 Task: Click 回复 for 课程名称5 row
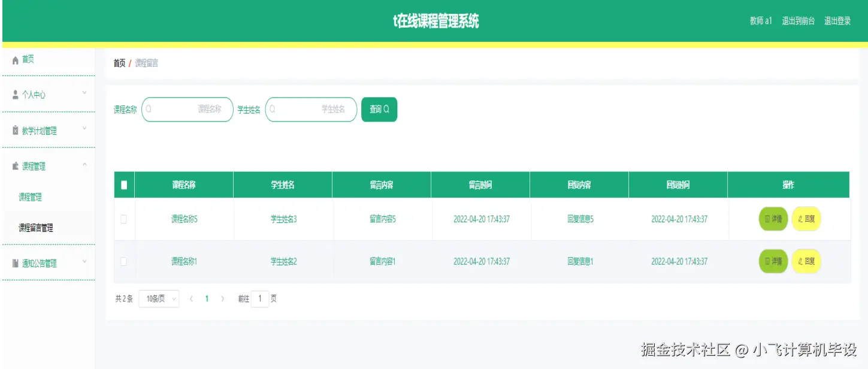[806, 219]
